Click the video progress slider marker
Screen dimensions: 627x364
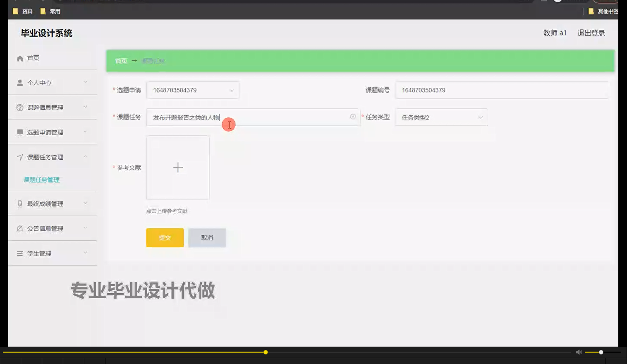[265, 352]
